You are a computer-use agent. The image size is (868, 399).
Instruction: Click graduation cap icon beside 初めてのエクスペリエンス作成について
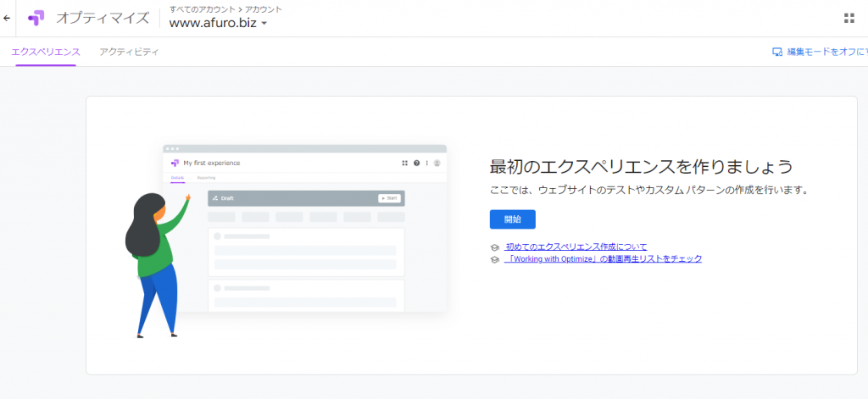pyautogui.click(x=495, y=247)
